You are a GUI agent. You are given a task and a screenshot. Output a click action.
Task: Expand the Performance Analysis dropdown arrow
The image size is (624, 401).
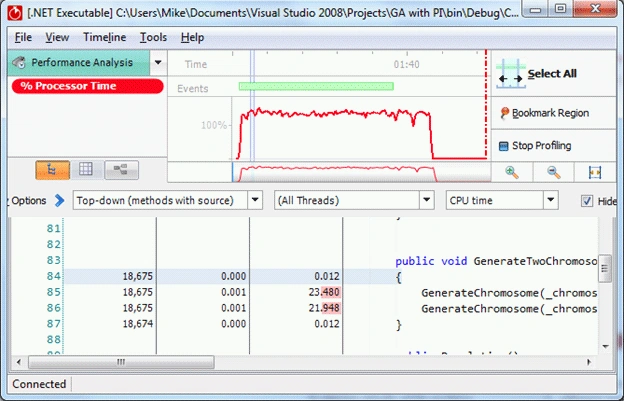(158, 62)
